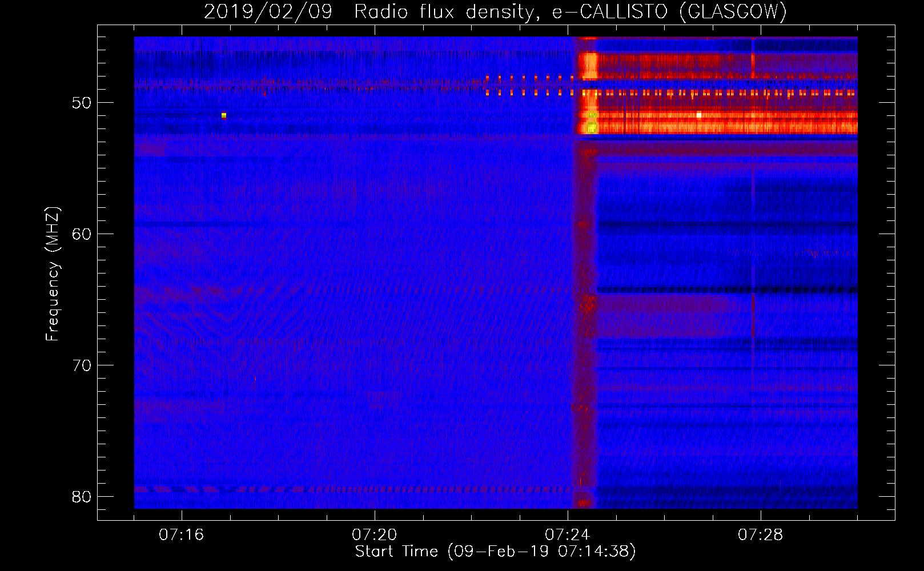This screenshot has height=571, width=924.
Task: Click the bright yellow spot near 07:17 at 51 MHz
Action: [x=224, y=115]
